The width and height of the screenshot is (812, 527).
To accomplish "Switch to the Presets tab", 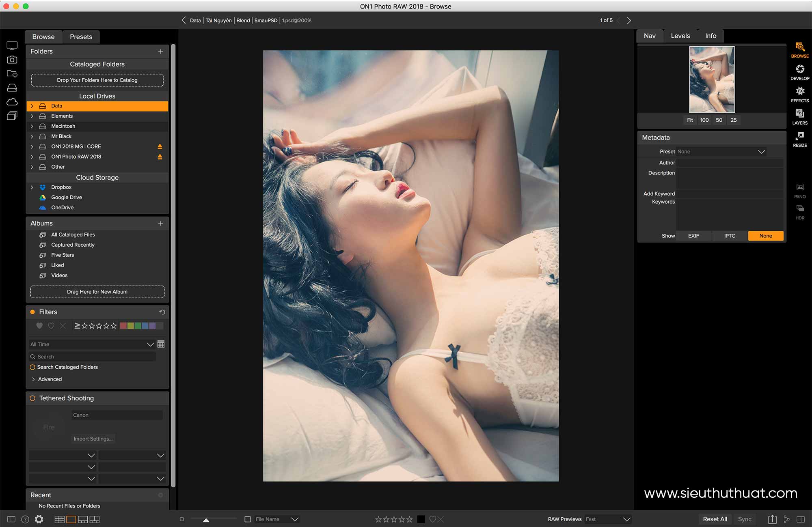I will [x=81, y=37].
